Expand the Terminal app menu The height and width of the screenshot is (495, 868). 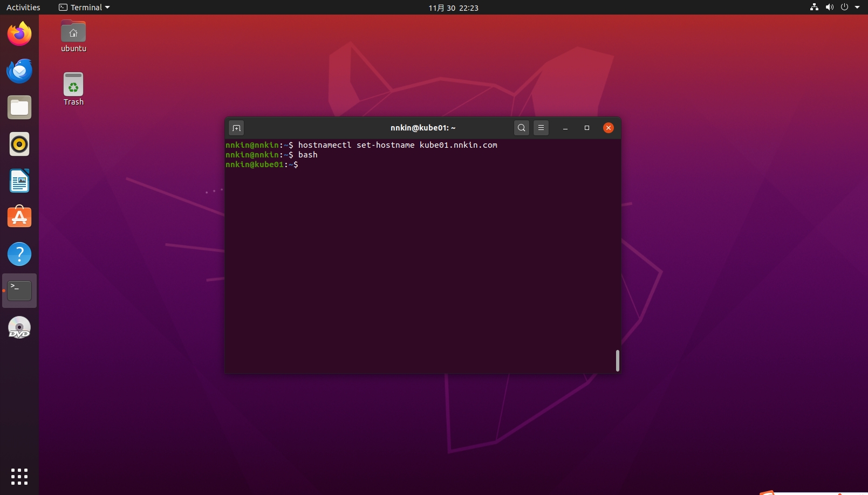point(84,8)
